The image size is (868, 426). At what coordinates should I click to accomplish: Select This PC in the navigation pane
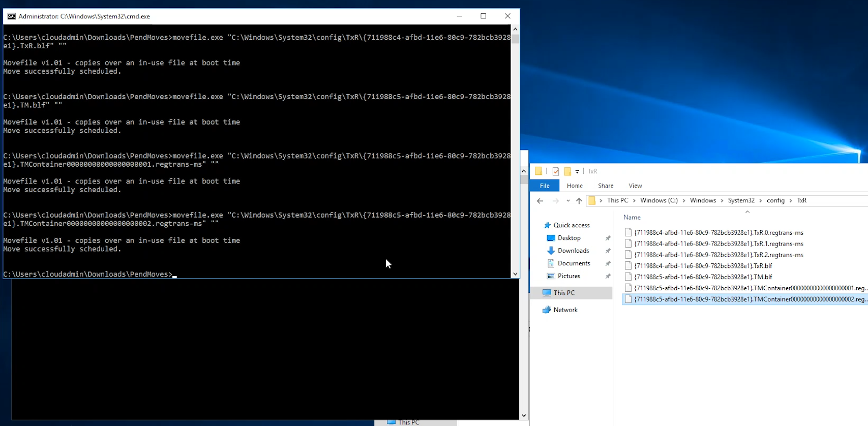point(564,293)
